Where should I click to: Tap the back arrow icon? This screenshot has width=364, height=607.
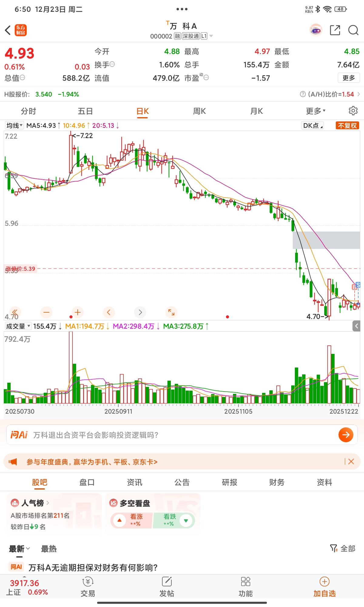[x=8, y=30]
